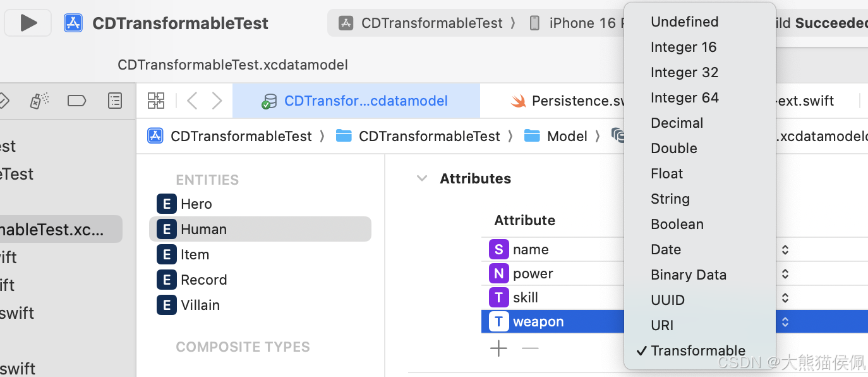Choose String from the type menu
Image resolution: width=868 pixels, height=377 pixels.
pos(670,199)
